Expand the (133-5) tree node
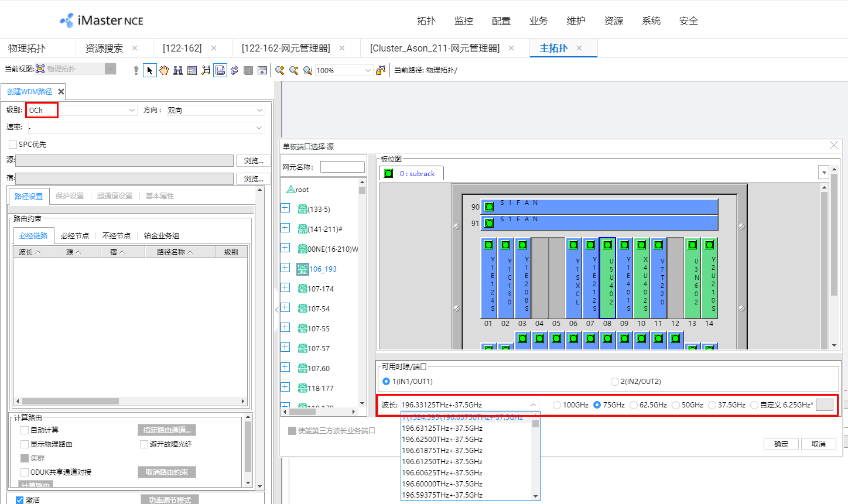 click(285, 208)
